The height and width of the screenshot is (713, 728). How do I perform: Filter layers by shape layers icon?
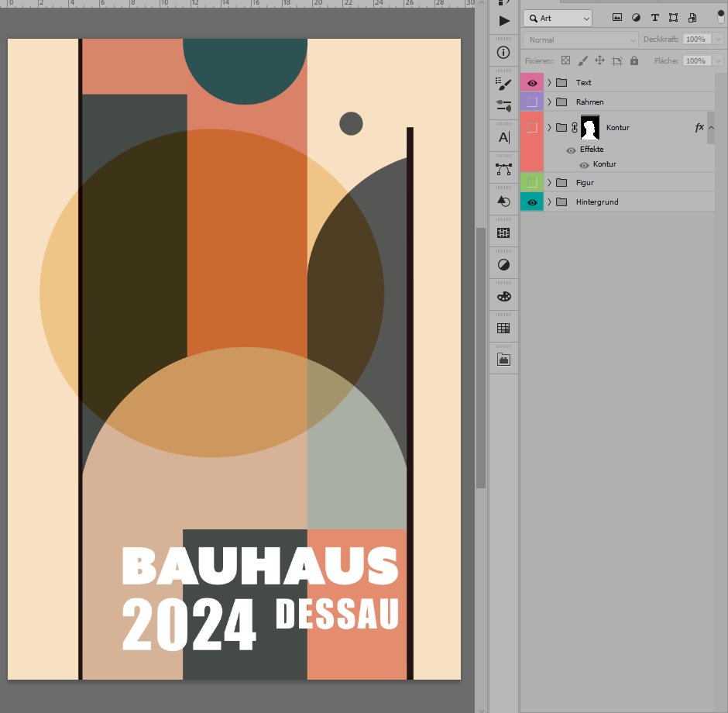(x=673, y=18)
